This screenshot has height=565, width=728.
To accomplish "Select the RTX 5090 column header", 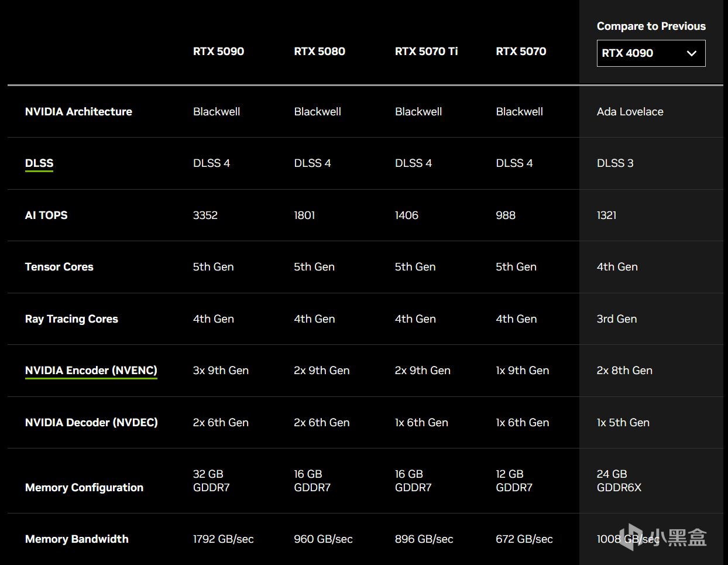I will pos(218,52).
